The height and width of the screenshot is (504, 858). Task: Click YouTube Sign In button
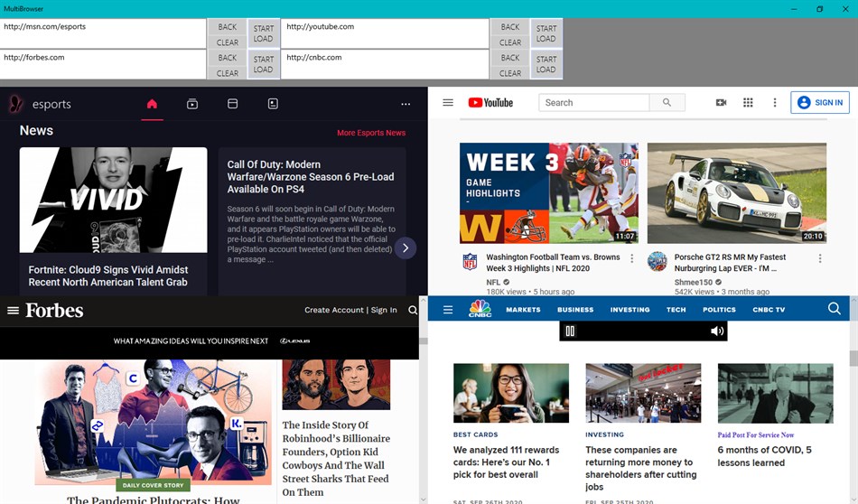(820, 102)
